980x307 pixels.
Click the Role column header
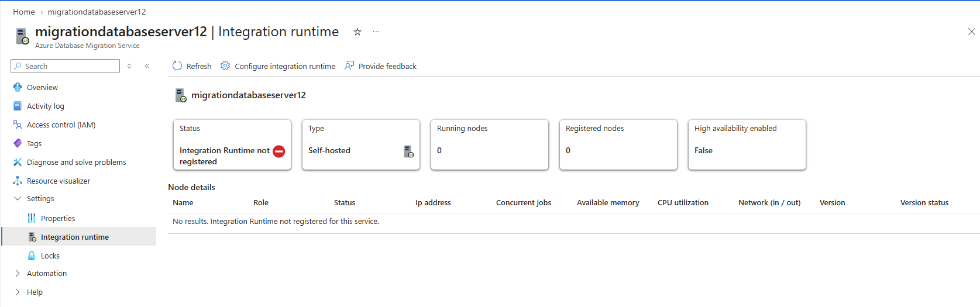click(261, 203)
